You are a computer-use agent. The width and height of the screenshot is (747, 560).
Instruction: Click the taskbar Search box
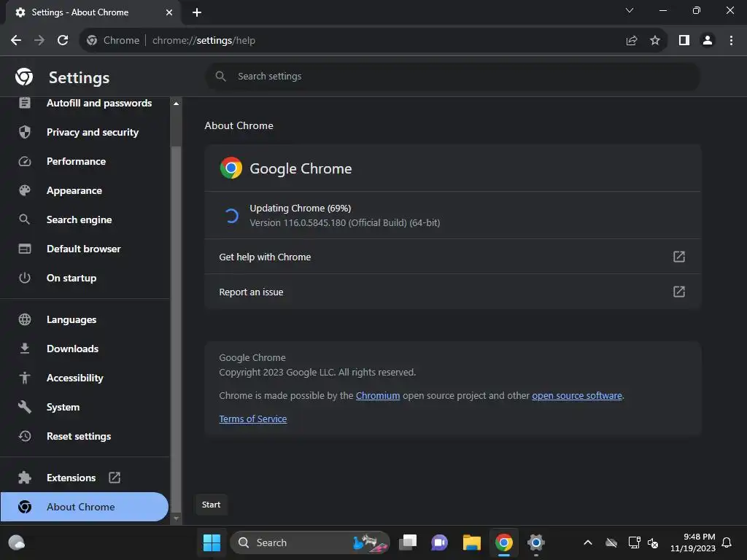click(x=310, y=542)
